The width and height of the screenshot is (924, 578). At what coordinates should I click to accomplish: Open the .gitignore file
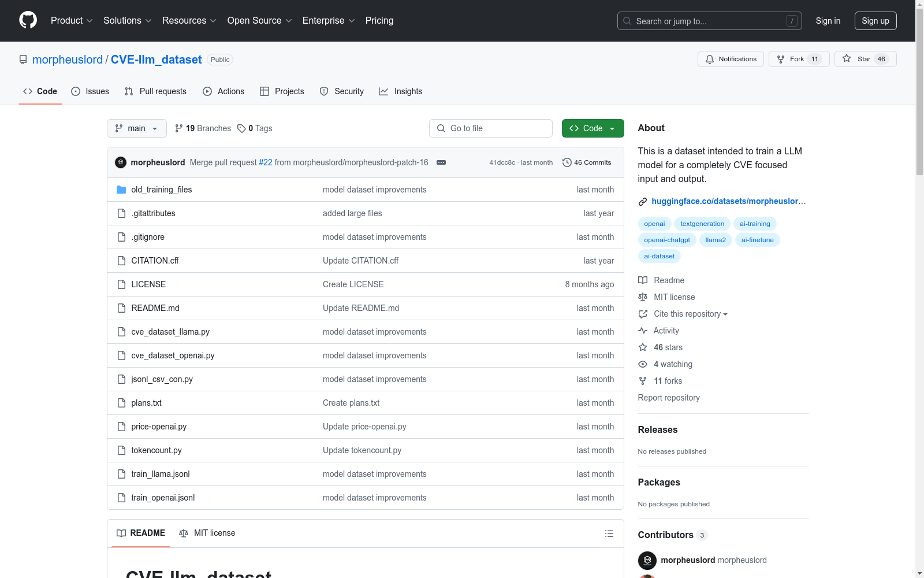click(148, 237)
